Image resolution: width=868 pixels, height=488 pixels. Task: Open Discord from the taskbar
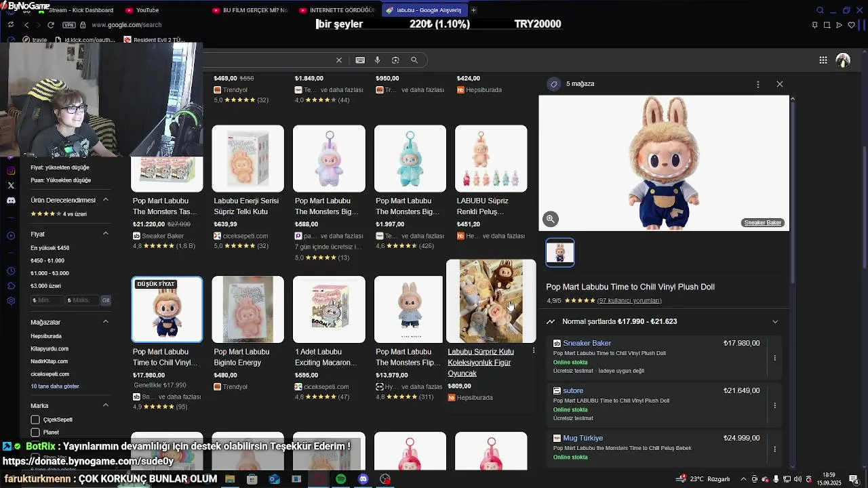(363, 479)
